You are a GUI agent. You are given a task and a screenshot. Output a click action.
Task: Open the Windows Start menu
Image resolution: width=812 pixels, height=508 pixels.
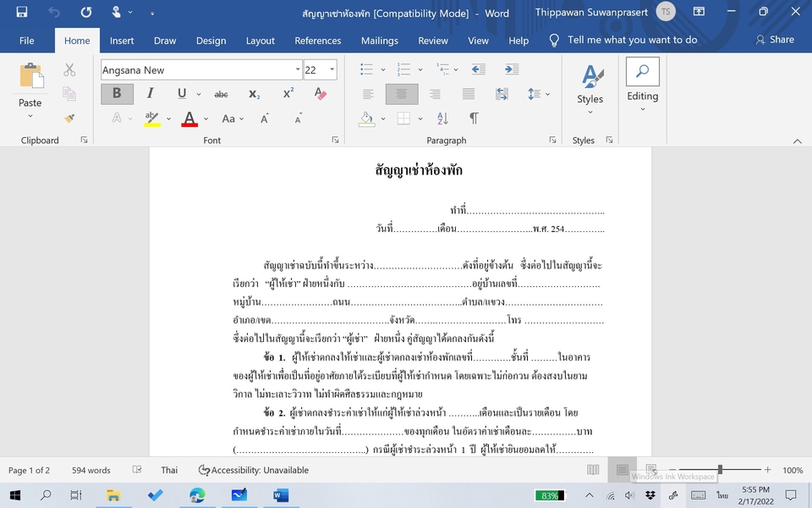15,495
